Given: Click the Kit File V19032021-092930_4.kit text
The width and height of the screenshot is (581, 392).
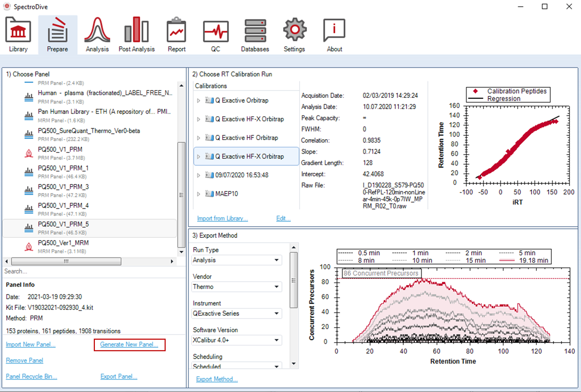Looking at the screenshot, I should (50, 307).
